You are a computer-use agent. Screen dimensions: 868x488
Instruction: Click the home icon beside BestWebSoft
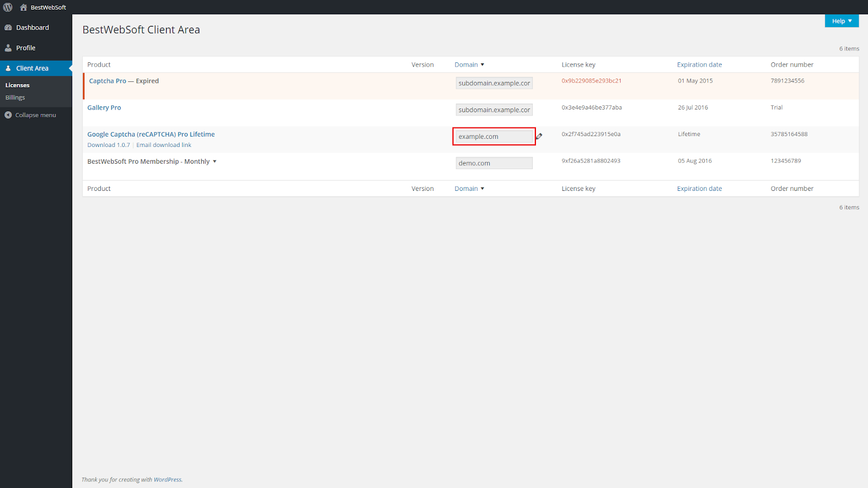23,7
